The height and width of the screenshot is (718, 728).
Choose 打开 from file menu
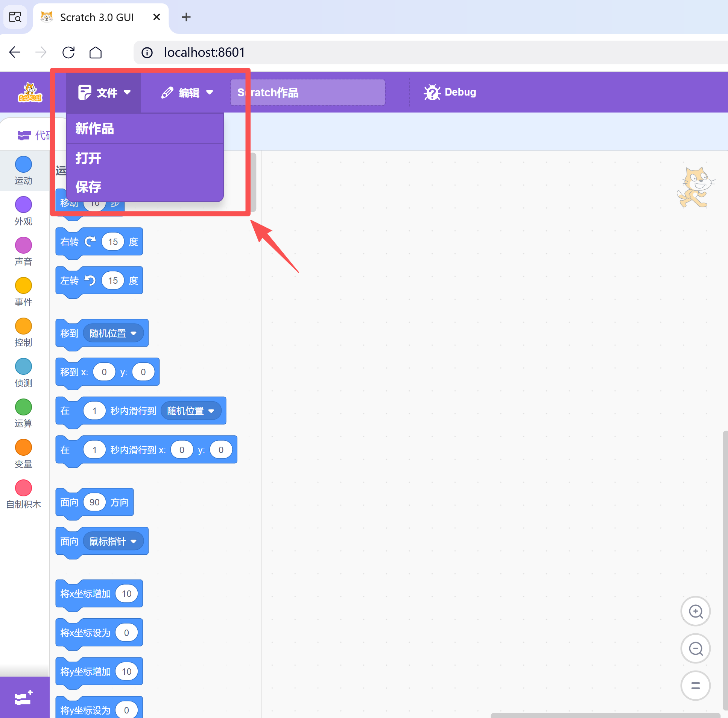[x=88, y=158]
